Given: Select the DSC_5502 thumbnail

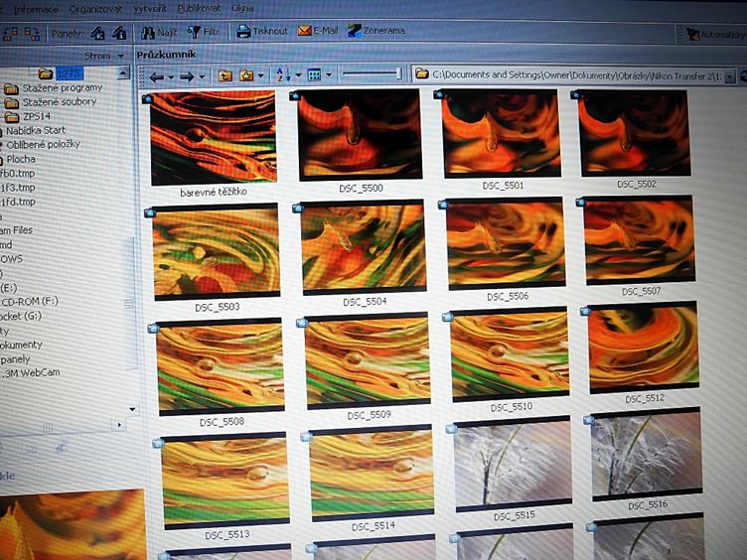Looking at the screenshot, I should tap(634, 133).
